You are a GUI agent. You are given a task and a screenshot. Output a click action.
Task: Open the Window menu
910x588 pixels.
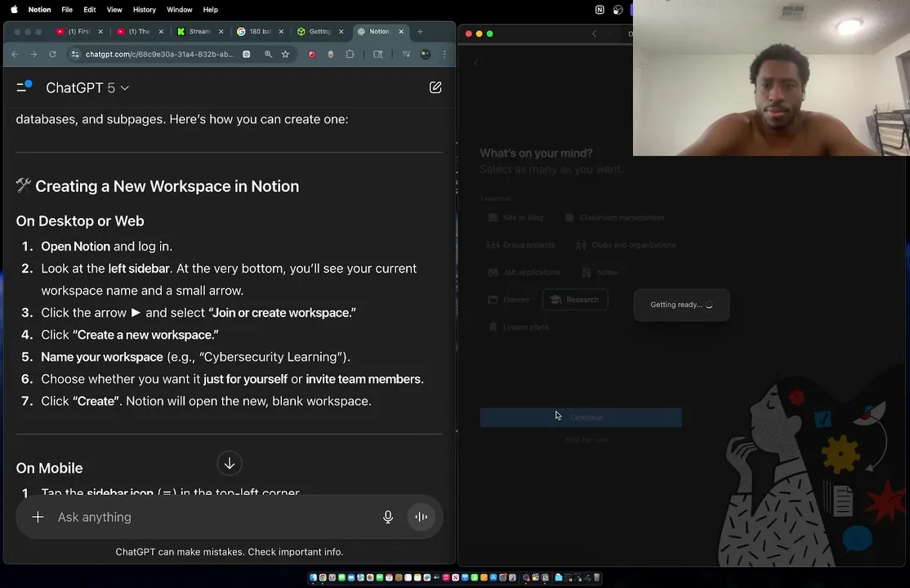(180, 9)
